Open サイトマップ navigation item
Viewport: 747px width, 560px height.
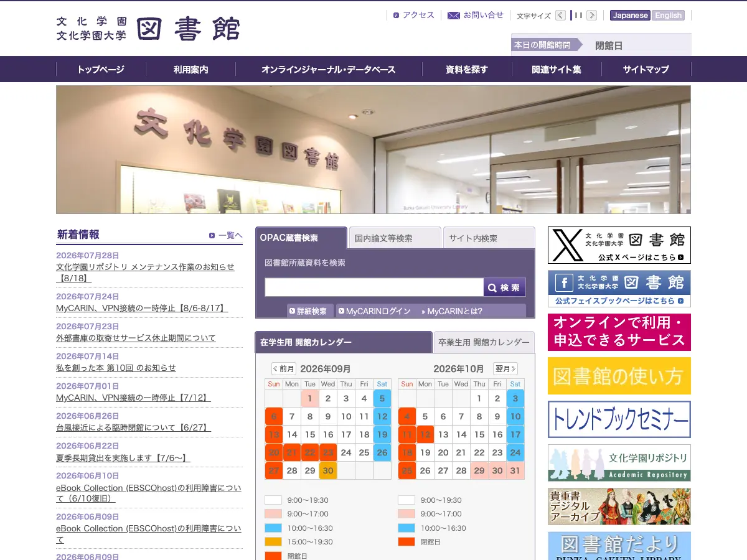646,70
